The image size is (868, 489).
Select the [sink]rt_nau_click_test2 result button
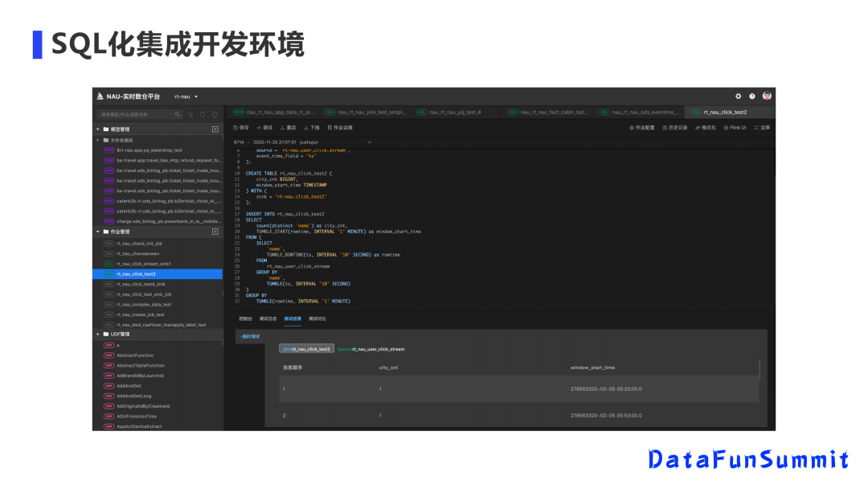point(307,349)
